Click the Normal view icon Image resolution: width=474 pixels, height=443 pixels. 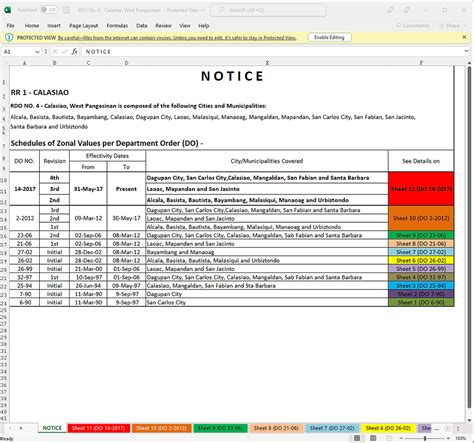coord(357,438)
